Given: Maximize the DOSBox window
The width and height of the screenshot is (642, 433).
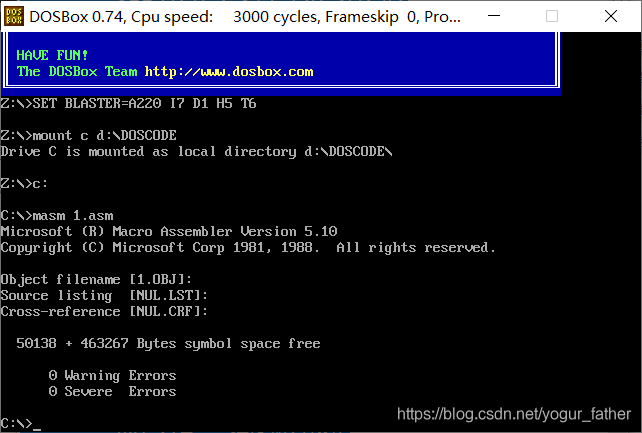Looking at the screenshot, I should (x=552, y=16).
